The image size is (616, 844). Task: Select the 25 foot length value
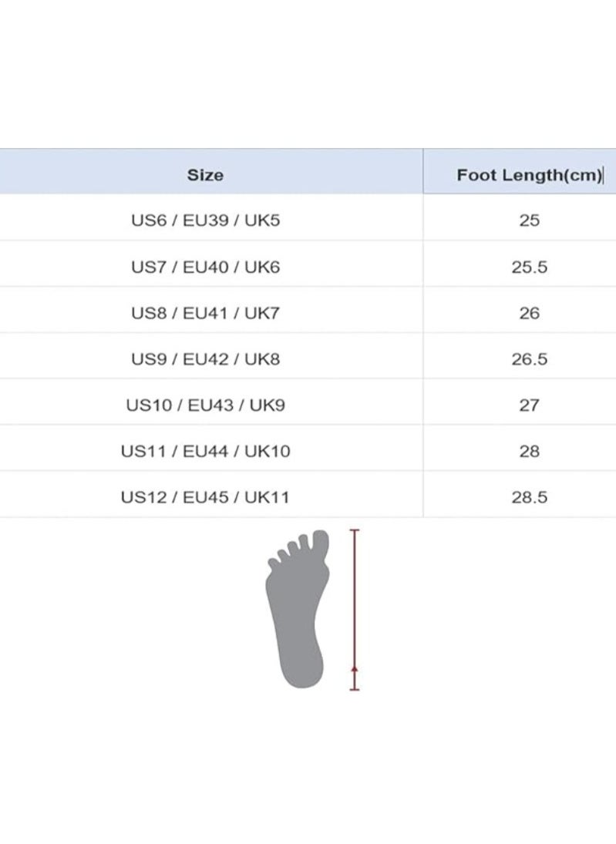click(530, 220)
